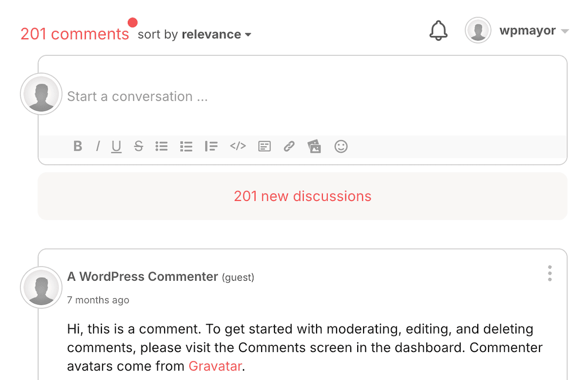Apply strikethrough formatting in comment editor

click(x=139, y=146)
